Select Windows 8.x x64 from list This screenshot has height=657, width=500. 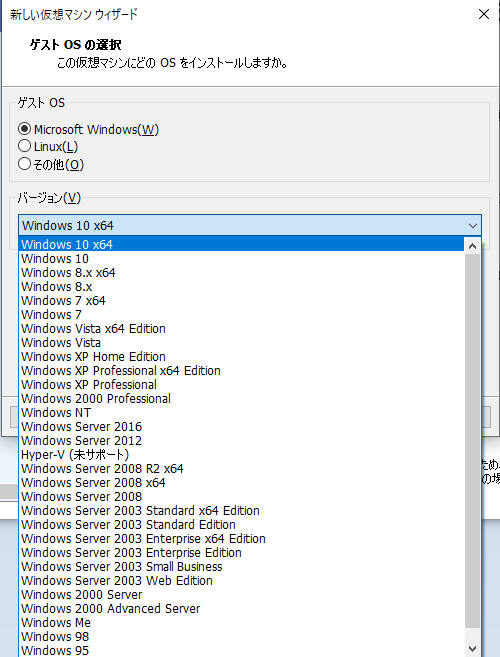(242, 272)
